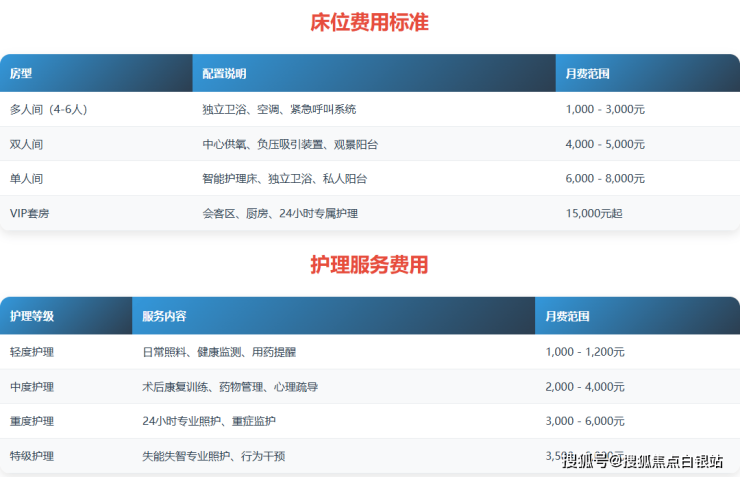Click the 护理服务费用 heading
740x477 pixels.
pos(369,265)
